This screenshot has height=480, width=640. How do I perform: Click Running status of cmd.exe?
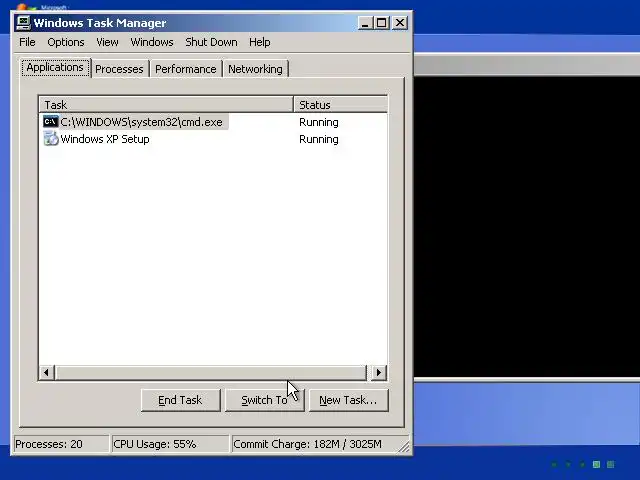[x=319, y=122]
